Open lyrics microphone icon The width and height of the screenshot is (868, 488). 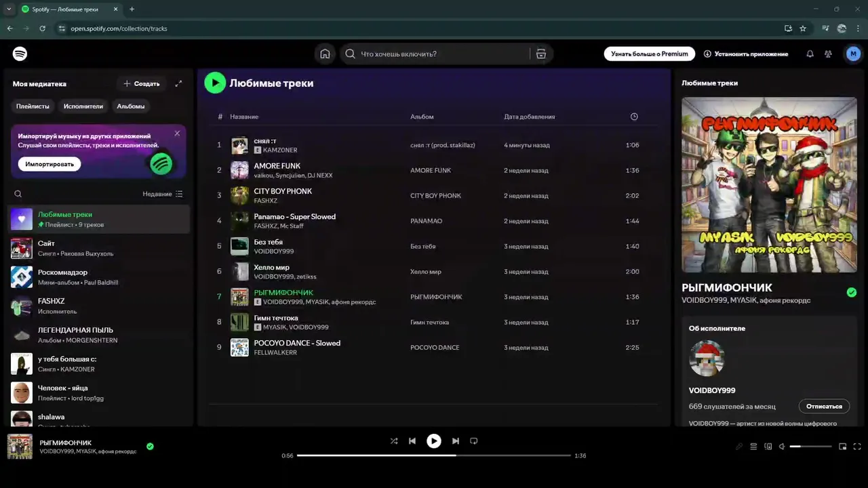click(739, 447)
